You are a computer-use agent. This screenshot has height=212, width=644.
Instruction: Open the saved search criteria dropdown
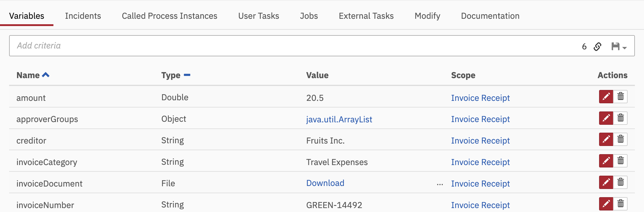click(619, 46)
